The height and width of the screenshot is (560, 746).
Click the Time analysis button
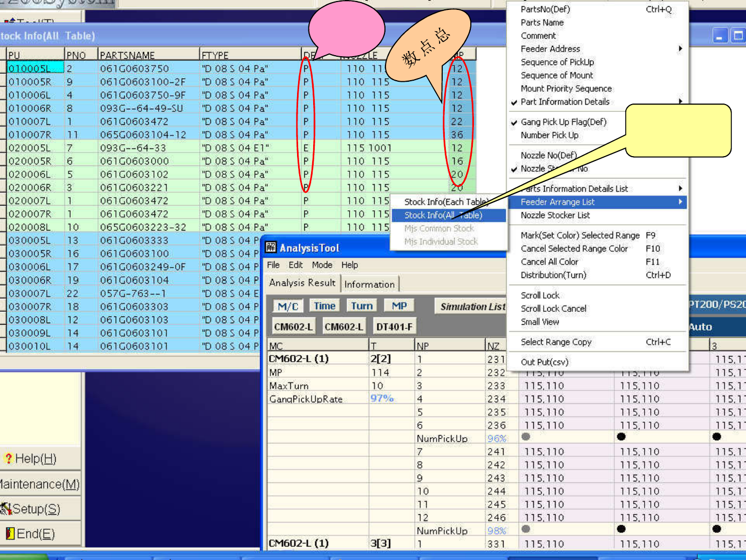point(325,306)
